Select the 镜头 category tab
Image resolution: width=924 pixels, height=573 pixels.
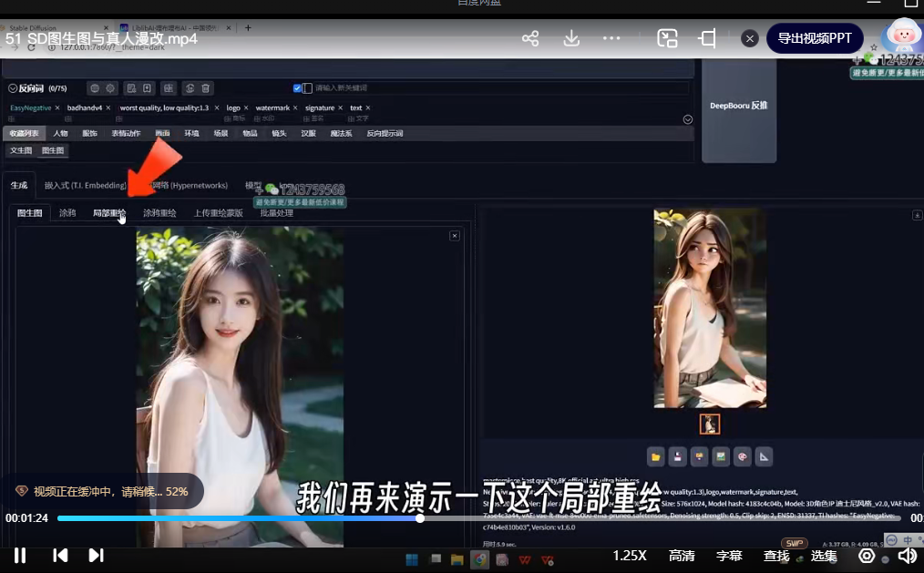tap(280, 134)
